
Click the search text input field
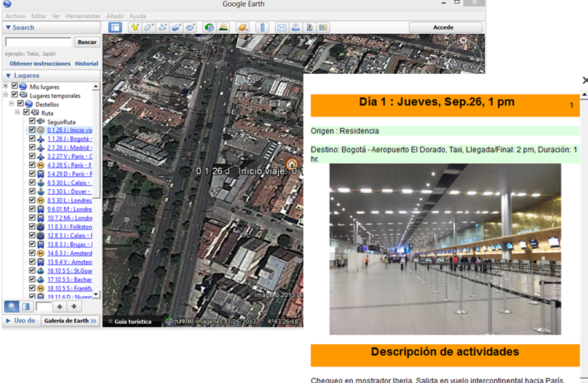click(38, 42)
